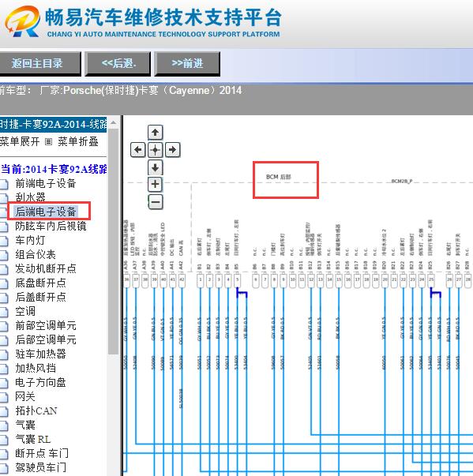Open the 气囊 entry
473x476 pixels.
click(x=25, y=425)
